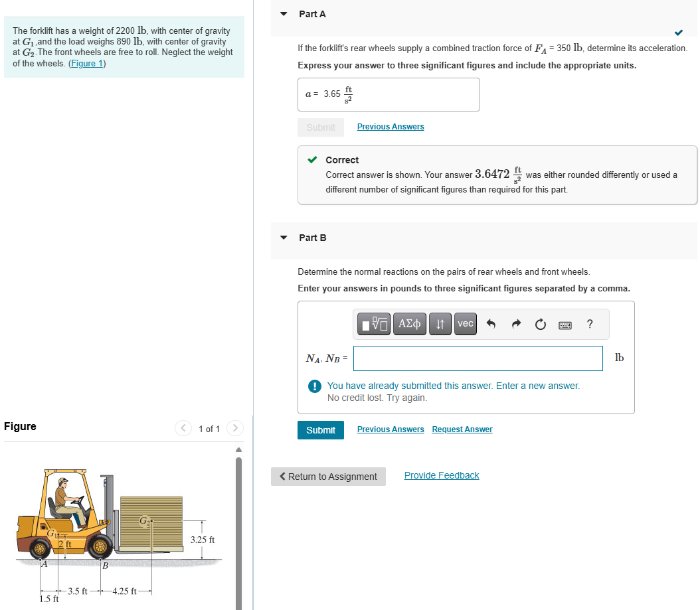This screenshot has height=610, width=700.
Task: Click Return to Assignment
Action: click(x=328, y=477)
